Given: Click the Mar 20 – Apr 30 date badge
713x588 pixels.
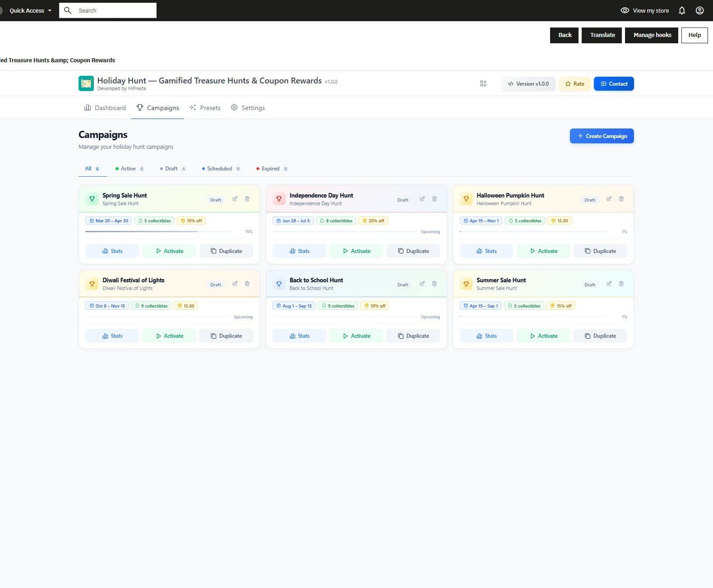Looking at the screenshot, I should point(108,221).
